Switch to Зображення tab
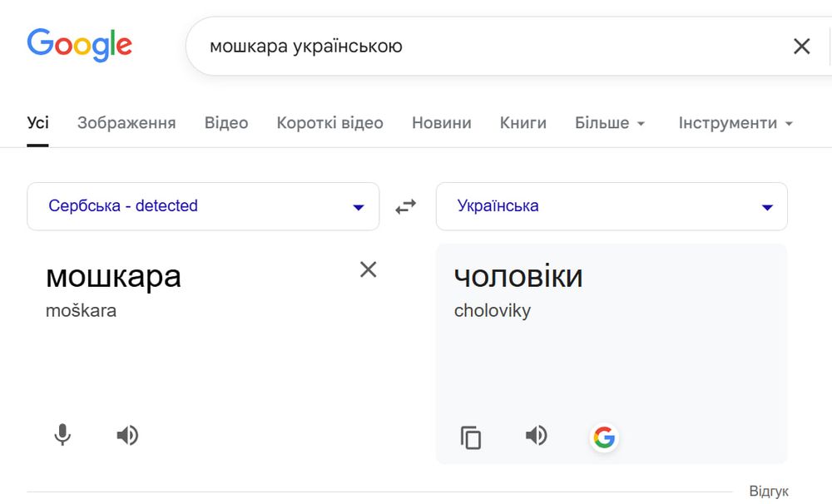 click(126, 123)
